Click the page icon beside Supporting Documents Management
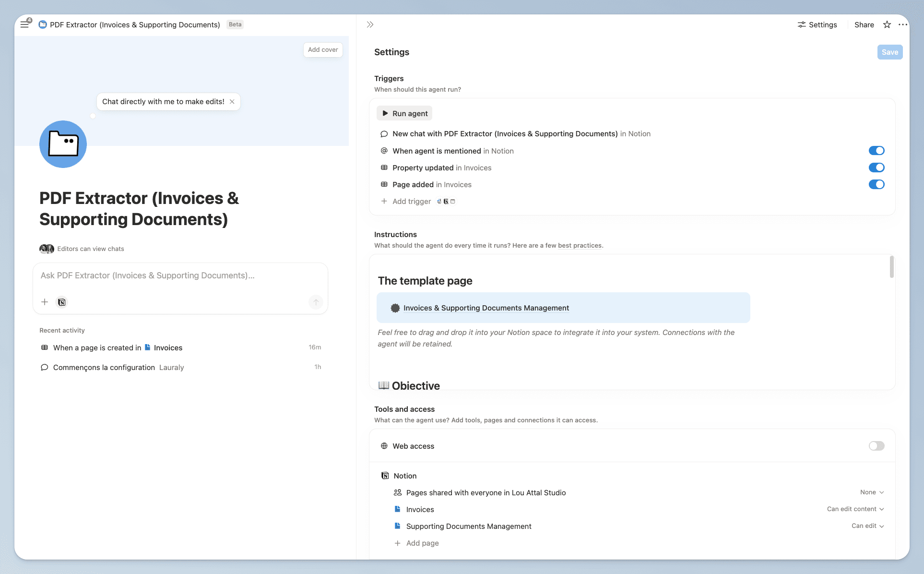 click(398, 526)
